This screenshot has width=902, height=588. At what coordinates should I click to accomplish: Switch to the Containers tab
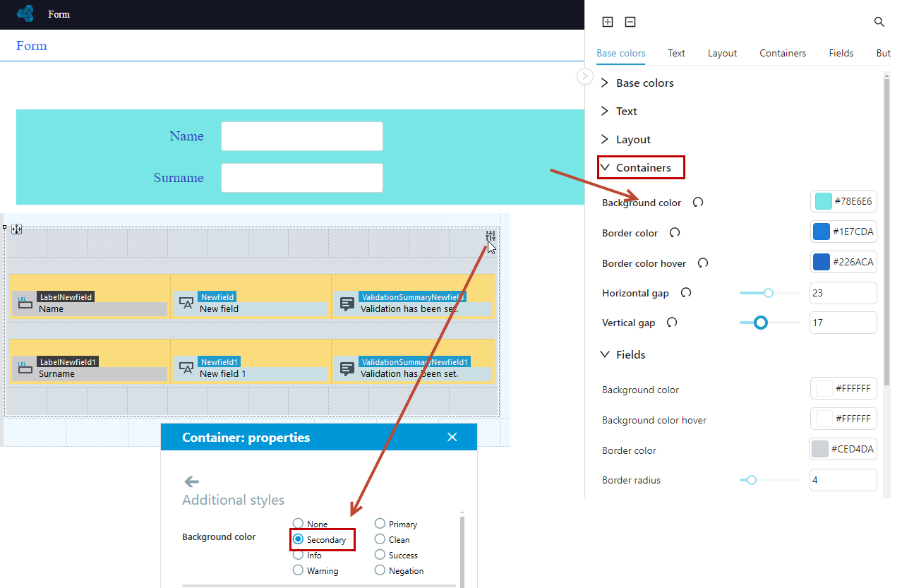783,53
